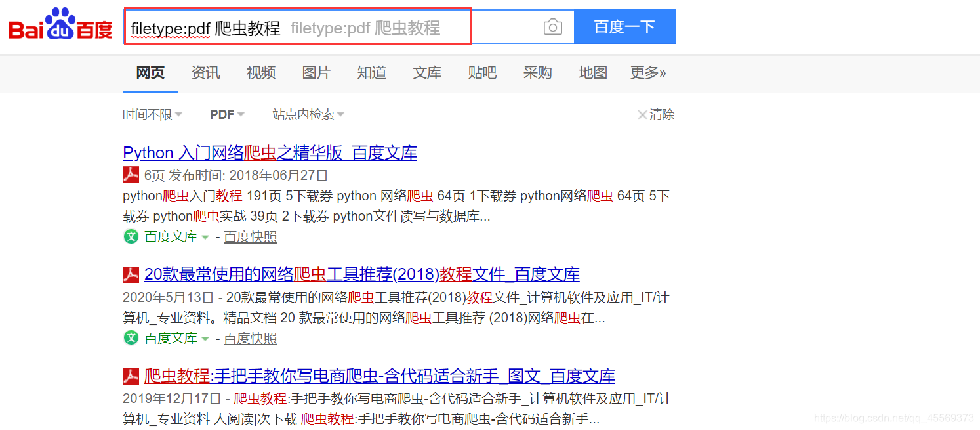Click 百度快照 under the Python result
The image size is (980, 430).
tap(251, 237)
